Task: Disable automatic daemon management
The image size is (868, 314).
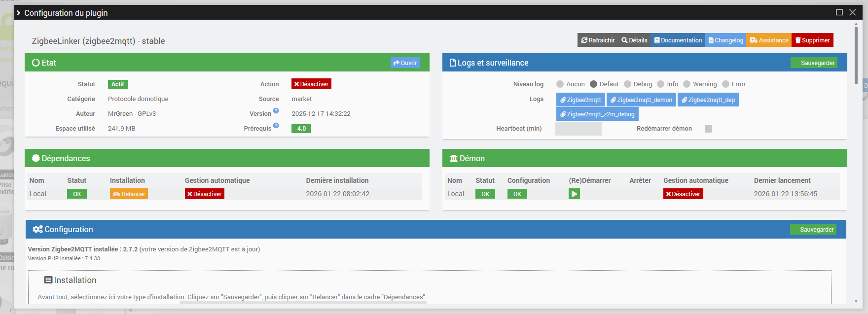Action: (683, 194)
